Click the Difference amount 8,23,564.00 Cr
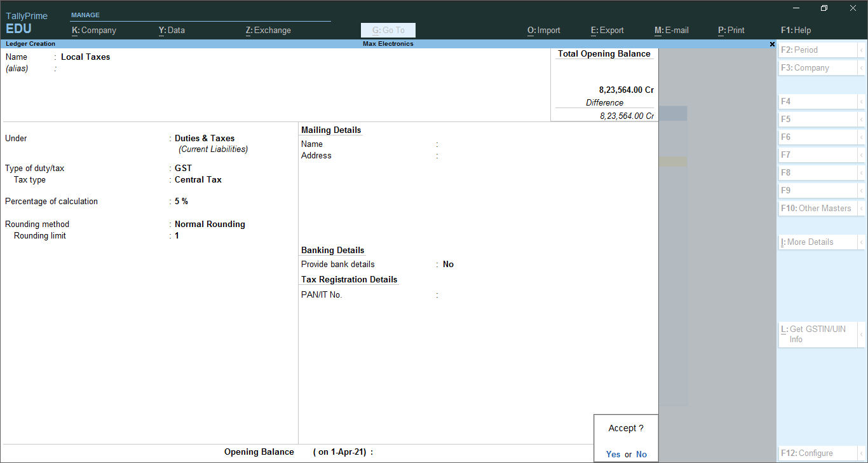 pyautogui.click(x=627, y=116)
